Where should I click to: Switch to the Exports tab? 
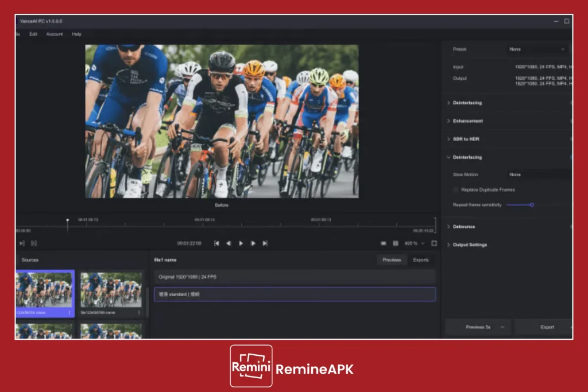click(421, 259)
